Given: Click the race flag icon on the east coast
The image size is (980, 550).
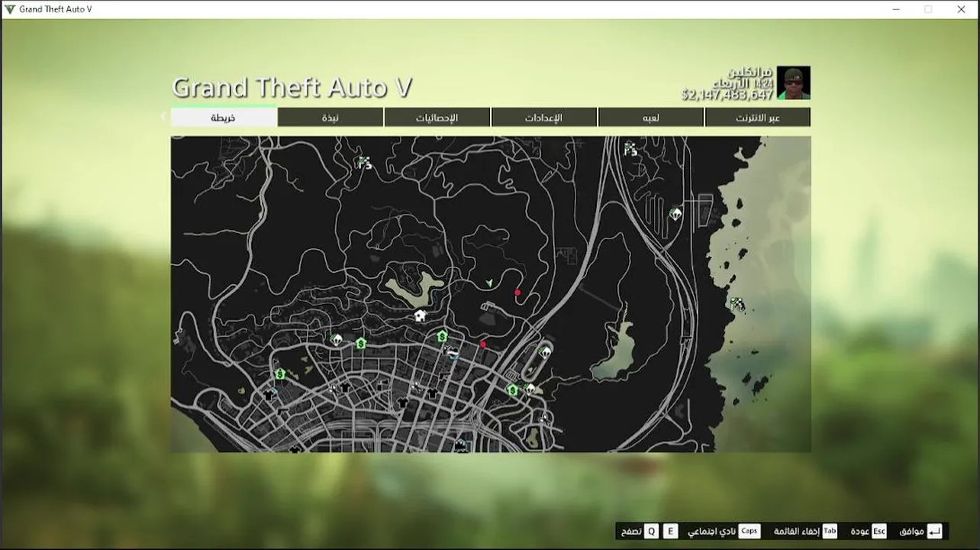Looking at the screenshot, I should pyautogui.click(x=737, y=304).
